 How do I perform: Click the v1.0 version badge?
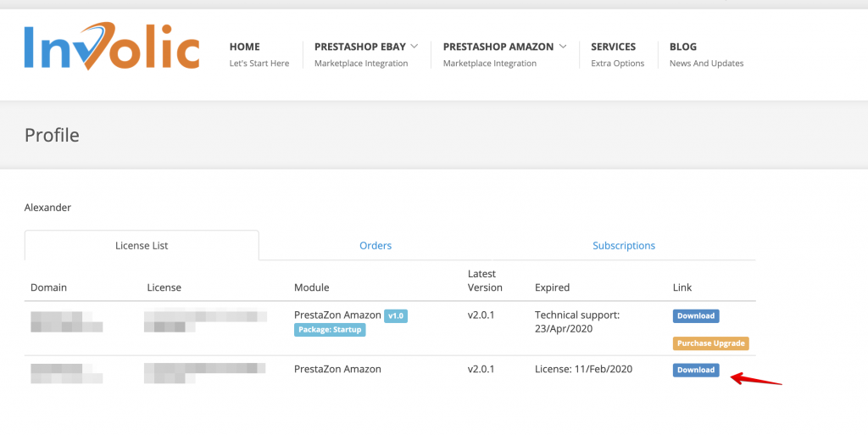pos(396,316)
